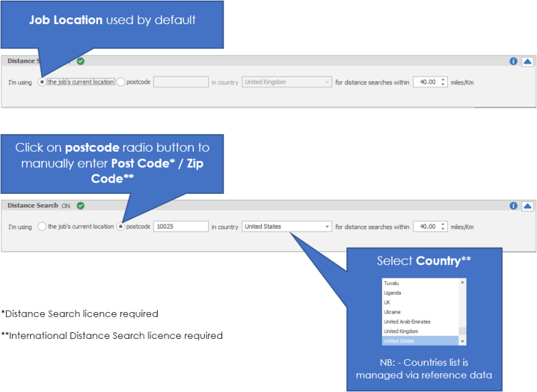The height and width of the screenshot is (392, 537).
Task: Click green check icon beside Distance Search ON
Action: tap(81, 205)
